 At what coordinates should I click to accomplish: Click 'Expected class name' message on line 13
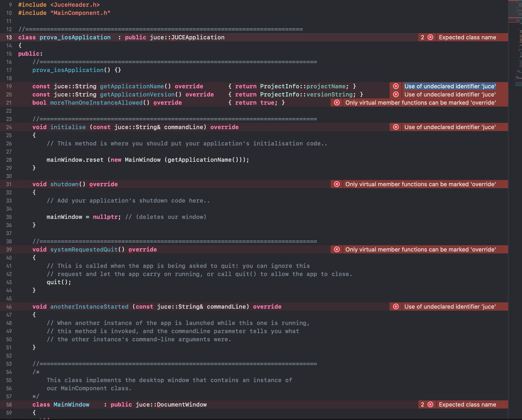point(467,37)
